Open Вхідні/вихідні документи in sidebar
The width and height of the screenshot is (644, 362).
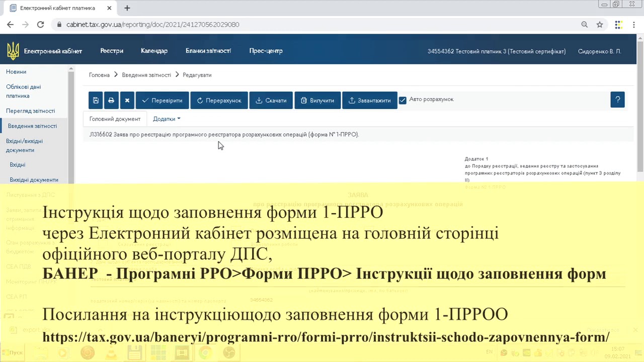[x=24, y=145]
